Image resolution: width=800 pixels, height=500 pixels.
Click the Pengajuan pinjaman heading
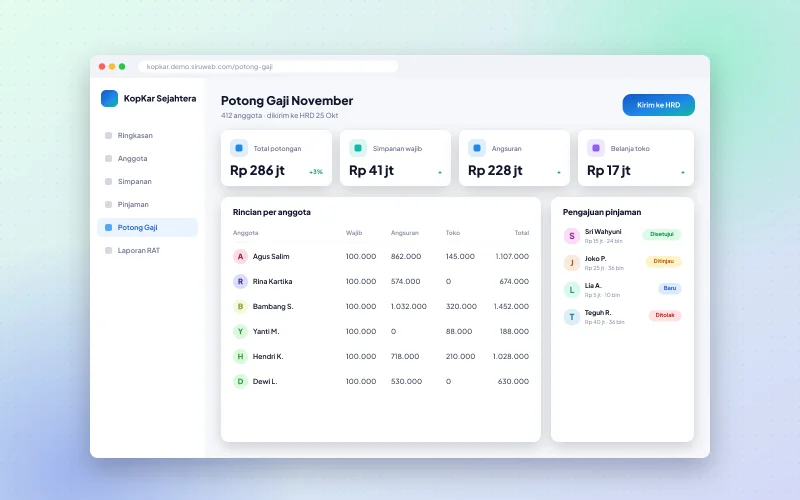(602, 212)
